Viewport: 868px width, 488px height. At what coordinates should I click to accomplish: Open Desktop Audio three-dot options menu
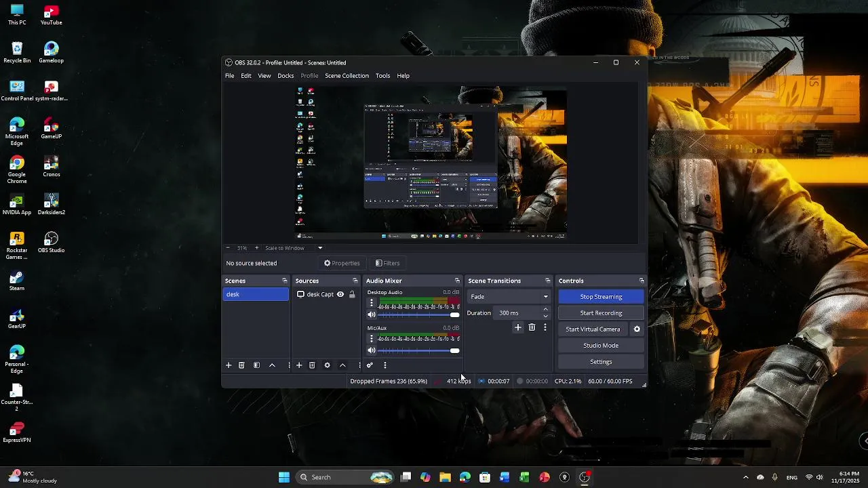click(x=371, y=303)
